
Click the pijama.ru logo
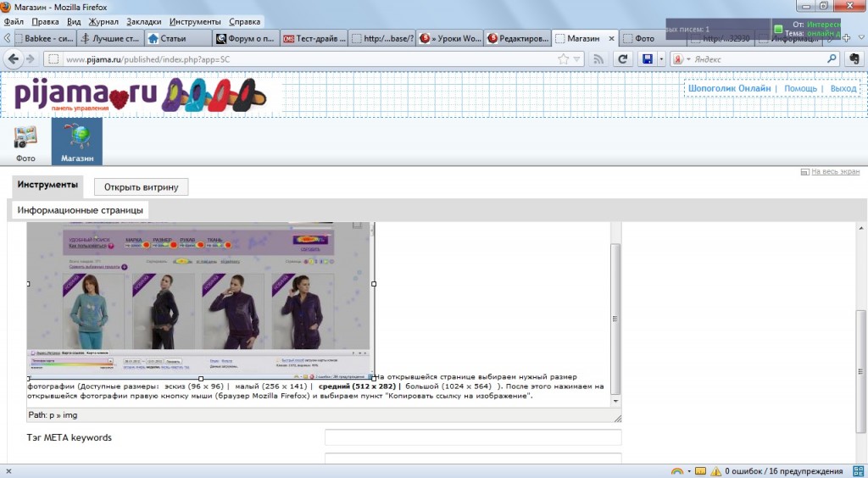pyautogui.click(x=141, y=95)
